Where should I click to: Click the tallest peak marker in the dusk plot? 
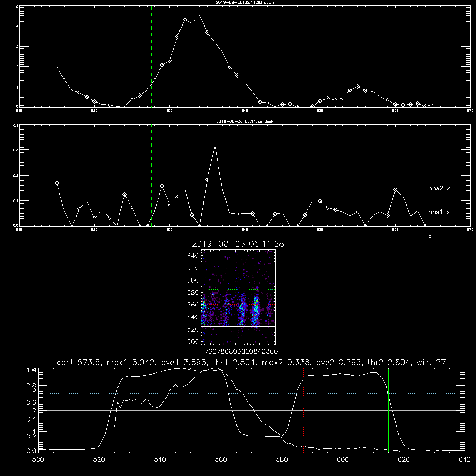tap(215, 146)
